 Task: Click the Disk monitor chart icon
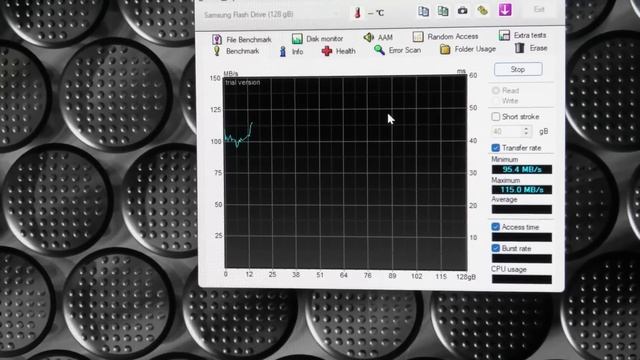[x=297, y=38]
